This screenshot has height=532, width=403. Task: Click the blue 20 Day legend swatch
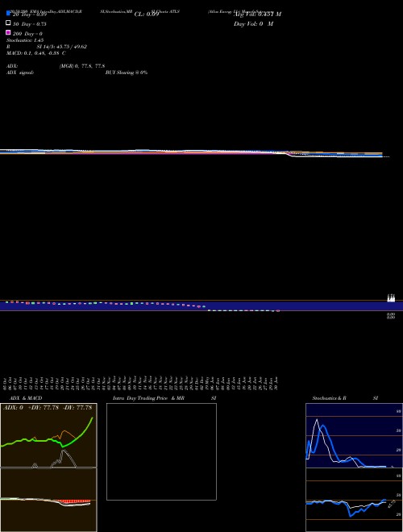pyautogui.click(x=8, y=13)
